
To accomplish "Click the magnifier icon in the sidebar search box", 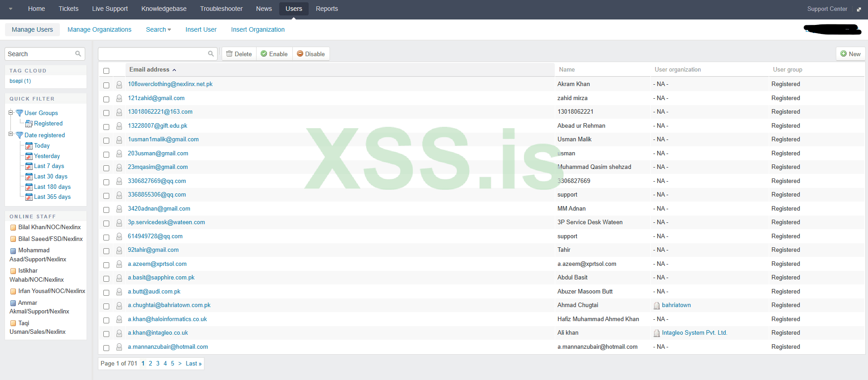I will [78, 54].
